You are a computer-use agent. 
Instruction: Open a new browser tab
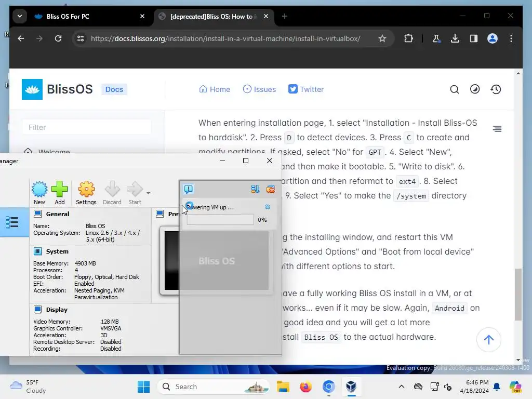point(285,16)
